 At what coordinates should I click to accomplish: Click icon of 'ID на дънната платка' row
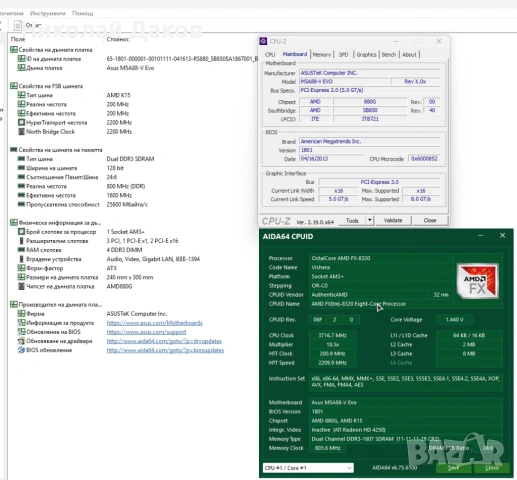coord(21,59)
